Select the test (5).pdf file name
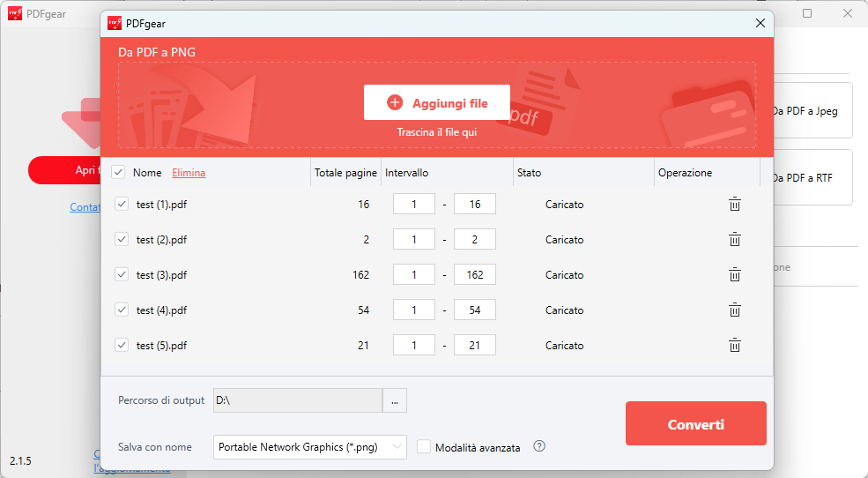This screenshot has height=478, width=868. pos(161,346)
